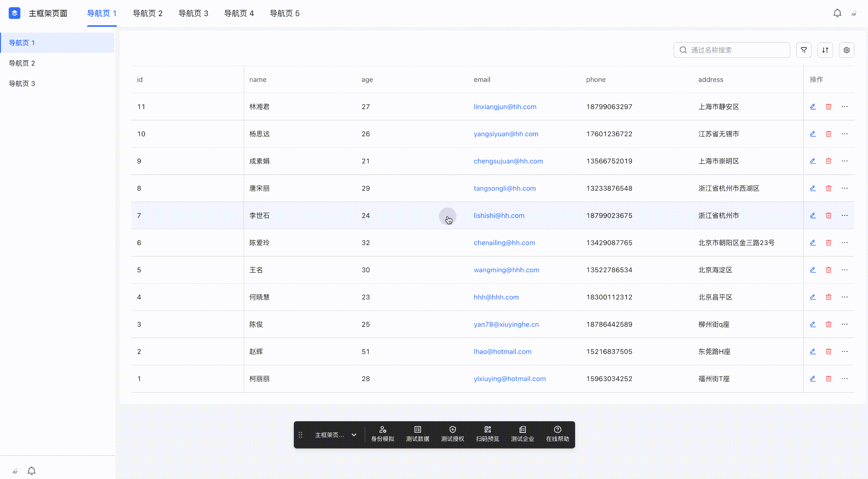This screenshot has width=868, height=479.
Task: Click address cell 北京市朝阳区金三路23号
Action: tap(736, 243)
